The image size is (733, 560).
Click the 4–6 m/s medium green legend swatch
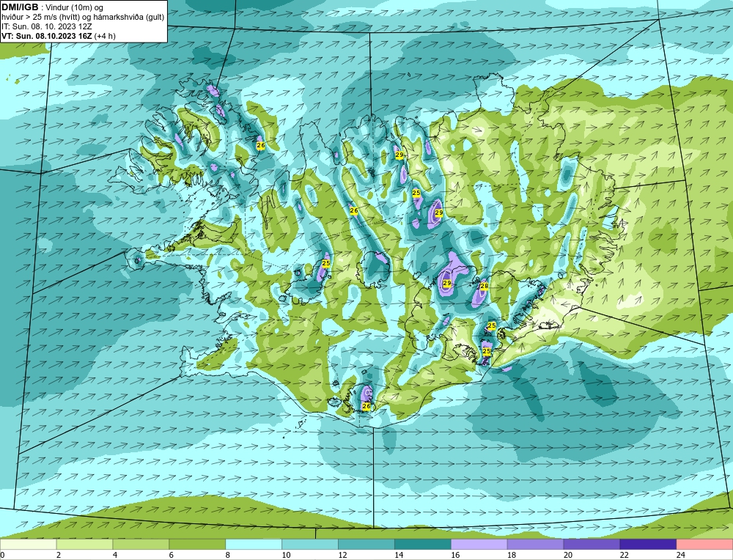(141, 544)
